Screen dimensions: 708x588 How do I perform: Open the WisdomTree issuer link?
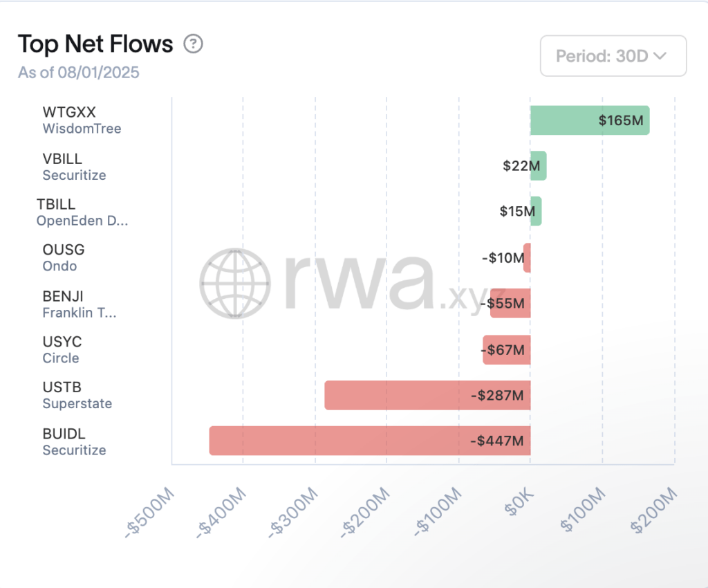click(x=82, y=129)
